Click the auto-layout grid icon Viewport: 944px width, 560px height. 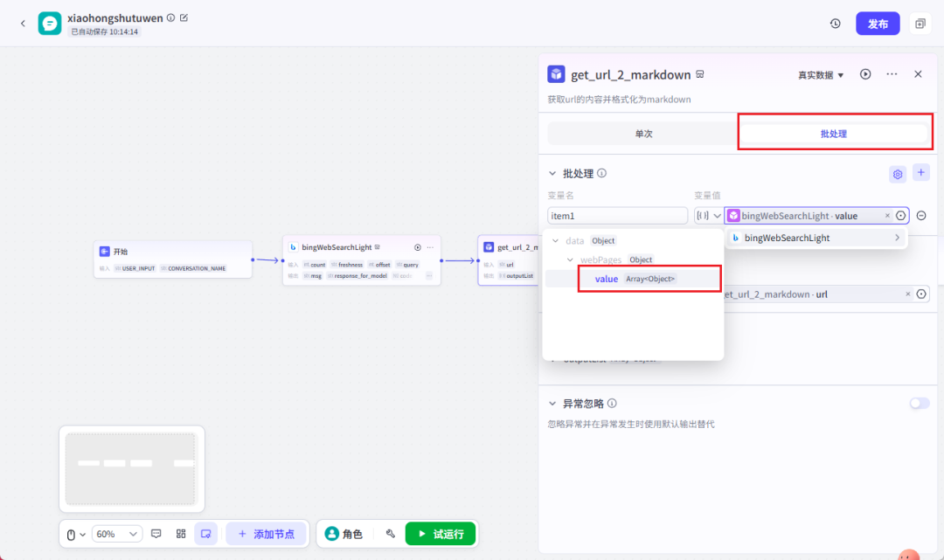(x=181, y=534)
